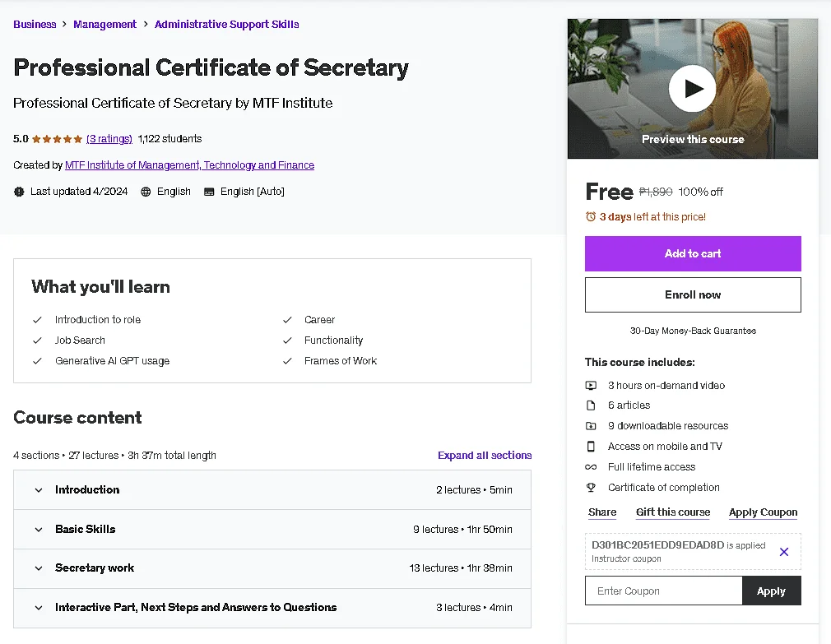Focus the Enter Coupon input field
The height and width of the screenshot is (644, 831).
point(663,591)
